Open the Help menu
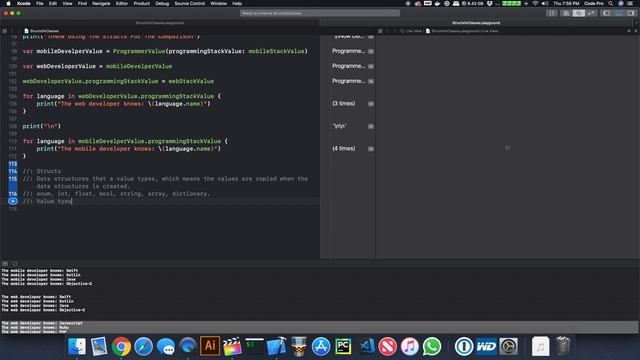Image resolution: width=640 pixels, height=360 pixels. 237,3
